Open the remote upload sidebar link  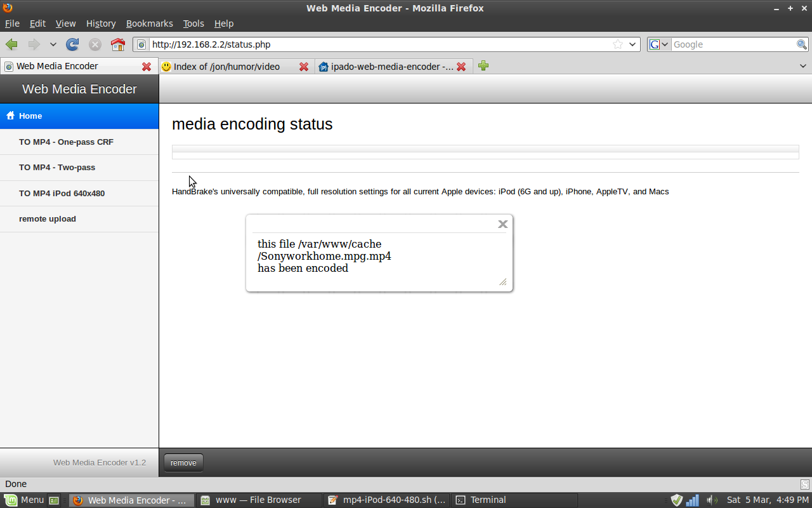tap(48, 219)
